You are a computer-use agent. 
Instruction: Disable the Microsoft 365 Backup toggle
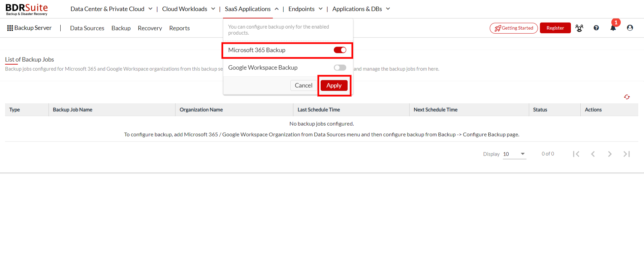(340, 50)
